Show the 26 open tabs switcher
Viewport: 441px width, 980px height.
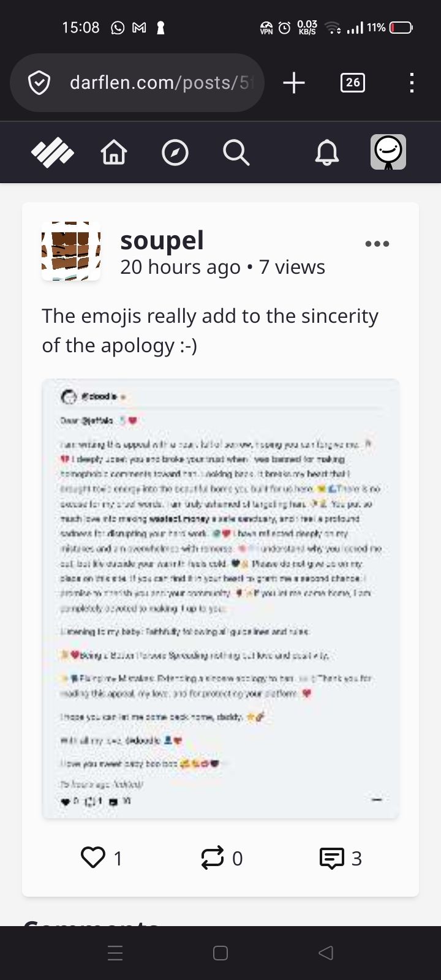tap(353, 83)
